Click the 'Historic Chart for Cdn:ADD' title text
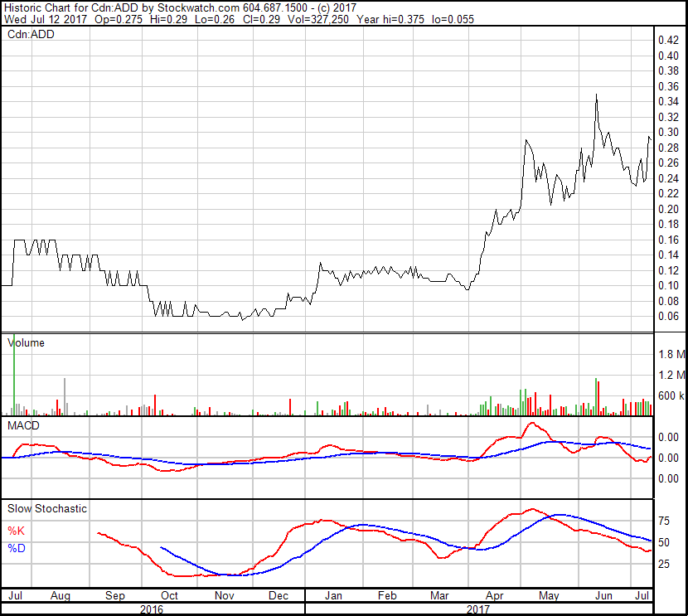The width and height of the screenshot is (688, 616). (x=70, y=8)
